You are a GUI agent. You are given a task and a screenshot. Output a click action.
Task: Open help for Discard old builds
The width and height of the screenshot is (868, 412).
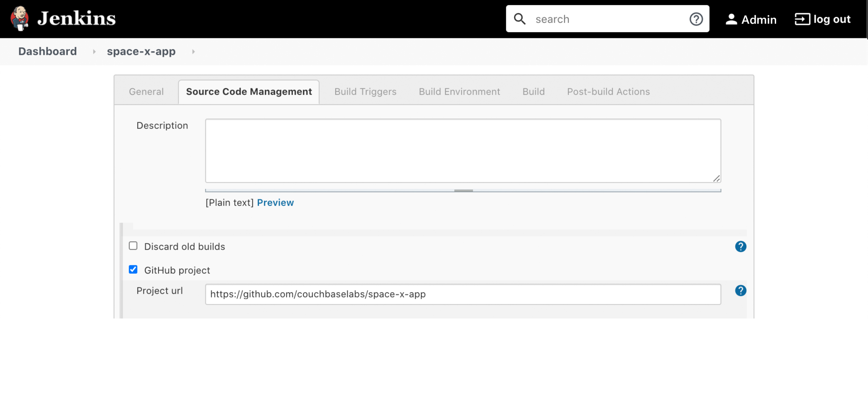click(x=741, y=246)
